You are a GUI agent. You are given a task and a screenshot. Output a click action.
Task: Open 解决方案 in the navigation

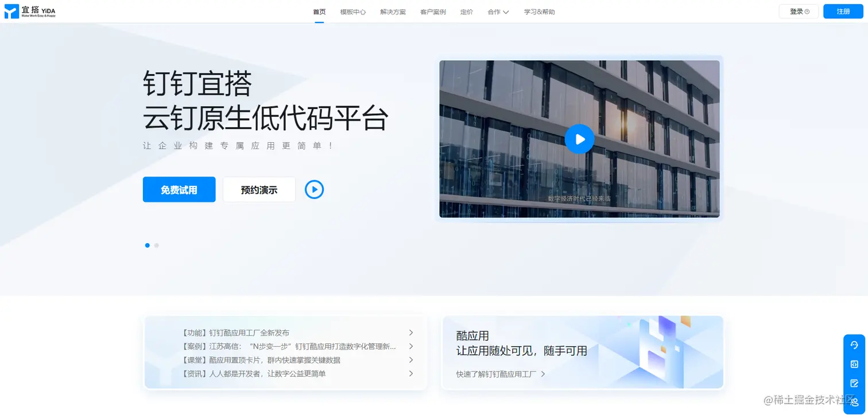[393, 12]
